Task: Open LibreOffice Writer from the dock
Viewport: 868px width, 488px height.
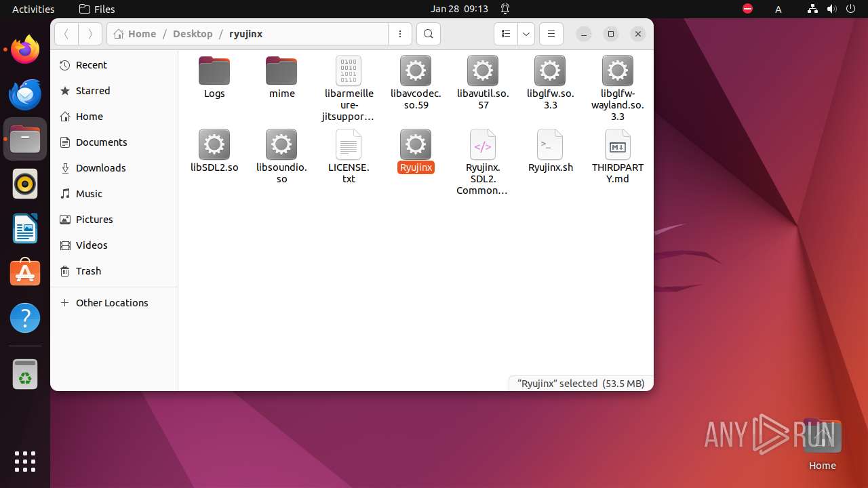Action: pos(25,228)
